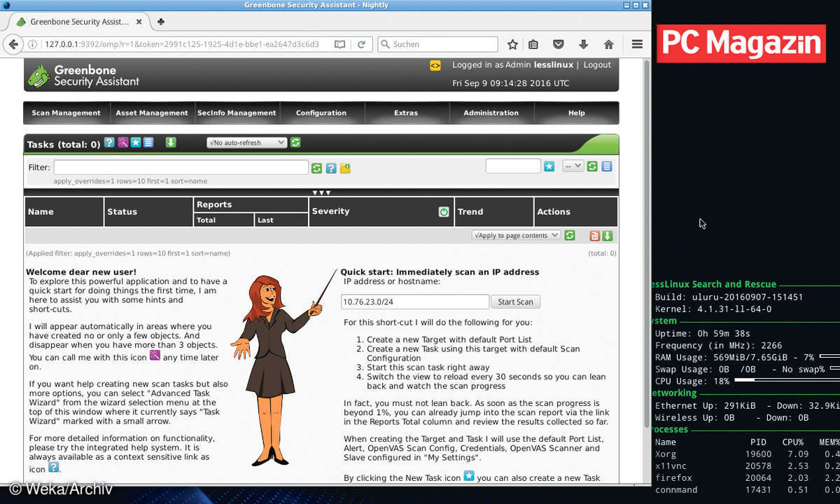Expand filter options triangle bar
Image resolution: width=840 pixels, height=504 pixels.
click(x=321, y=192)
